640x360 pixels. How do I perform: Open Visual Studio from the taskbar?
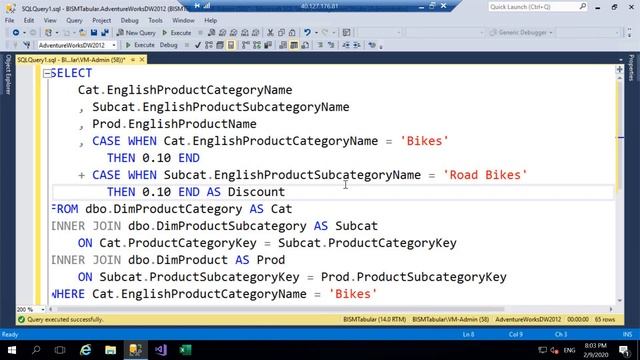(160, 350)
